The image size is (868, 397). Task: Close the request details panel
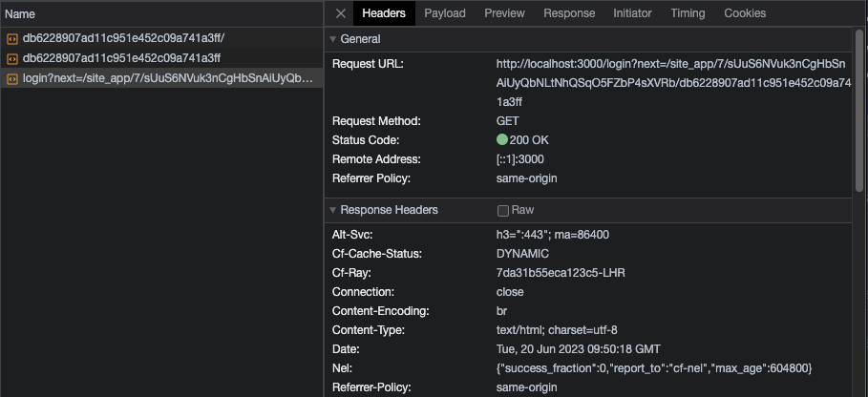pyautogui.click(x=341, y=13)
